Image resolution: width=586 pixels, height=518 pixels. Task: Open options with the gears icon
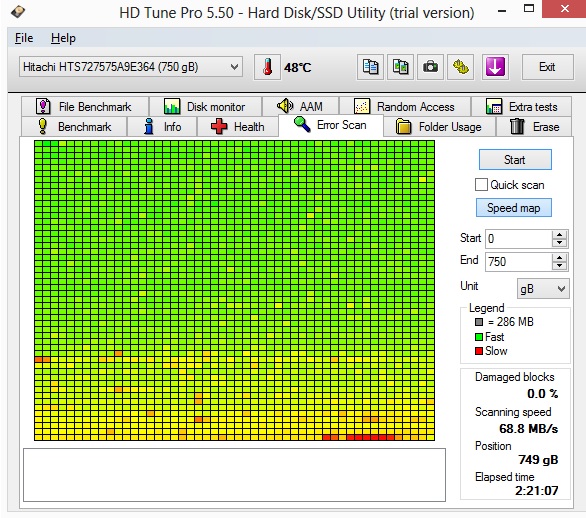pyautogui.click(x=460, y=67)
